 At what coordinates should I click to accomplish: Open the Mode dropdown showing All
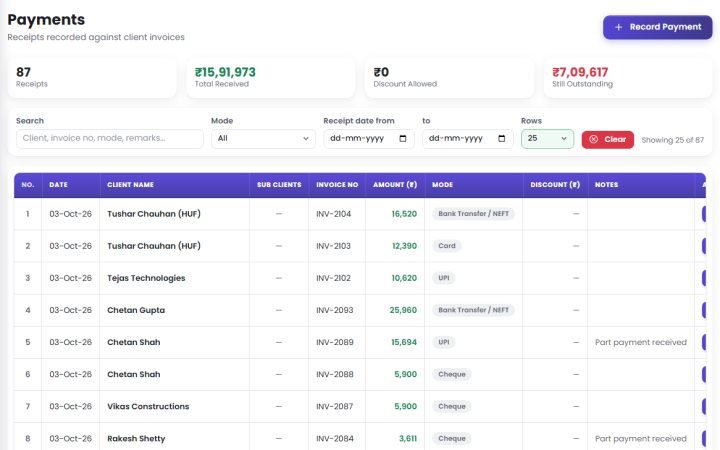[x=263, y=139]
